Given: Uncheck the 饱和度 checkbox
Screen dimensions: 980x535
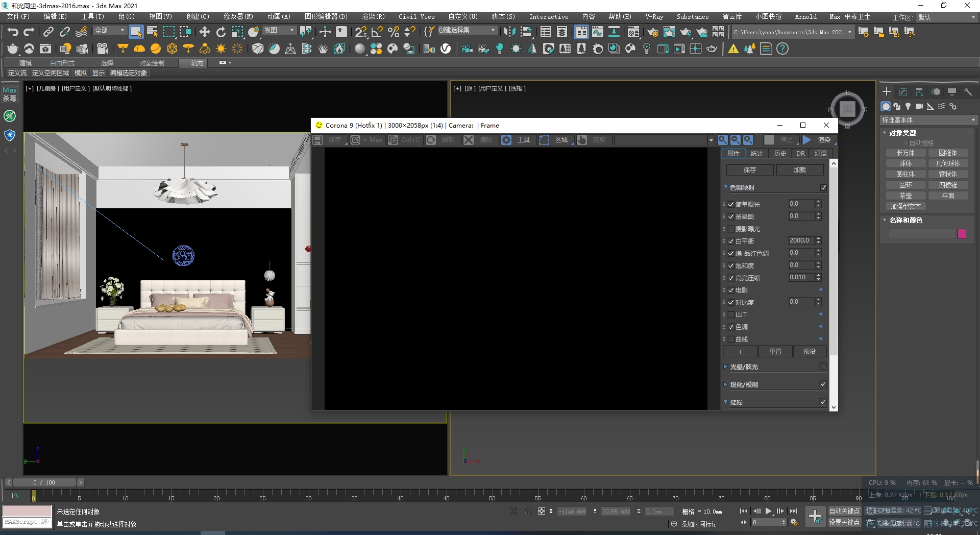Looking at the screenshot, I should point(731,265).
